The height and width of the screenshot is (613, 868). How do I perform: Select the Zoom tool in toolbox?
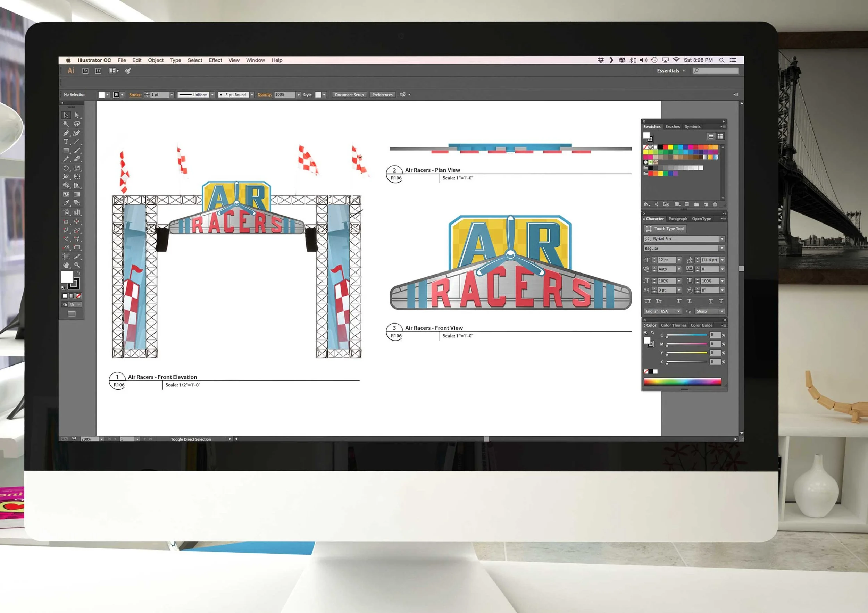77,265
